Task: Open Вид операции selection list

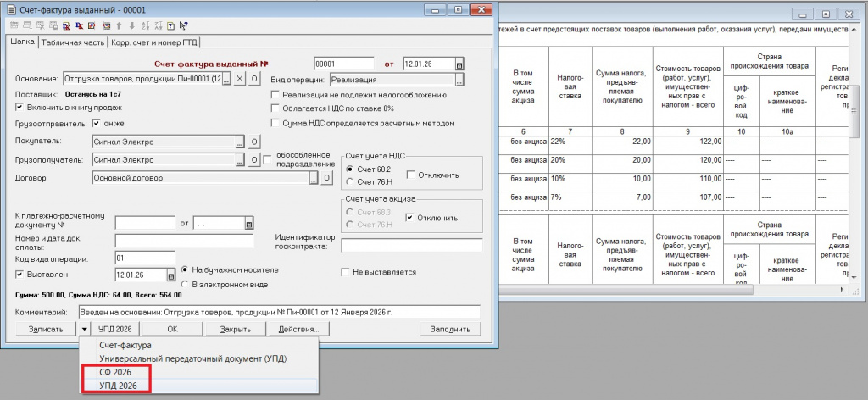Action: point(459,80)
